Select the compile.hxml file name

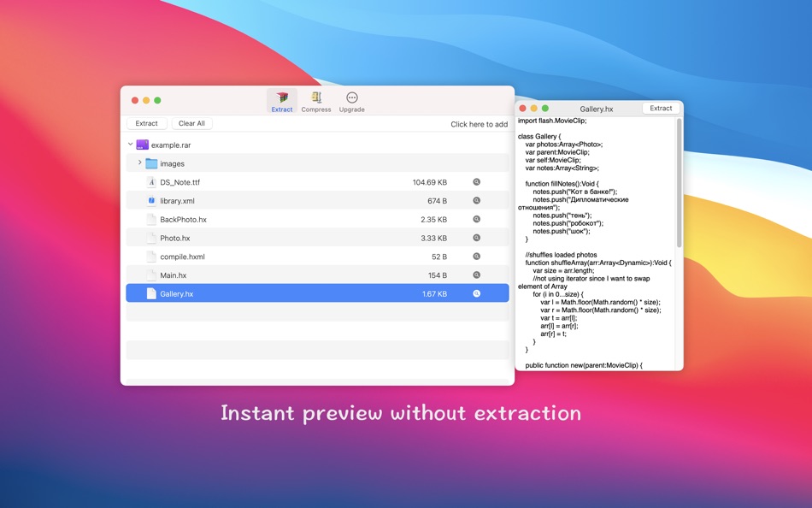tap(182, 257)
